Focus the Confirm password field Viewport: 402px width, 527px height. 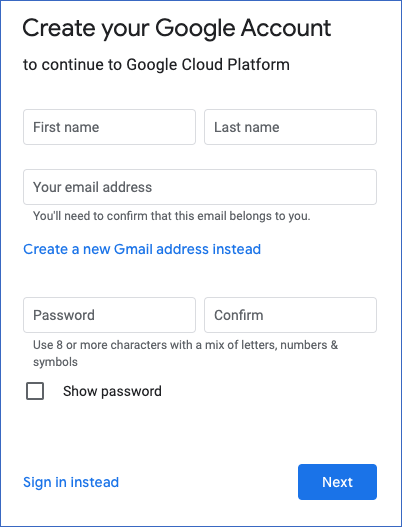point(290,315)
